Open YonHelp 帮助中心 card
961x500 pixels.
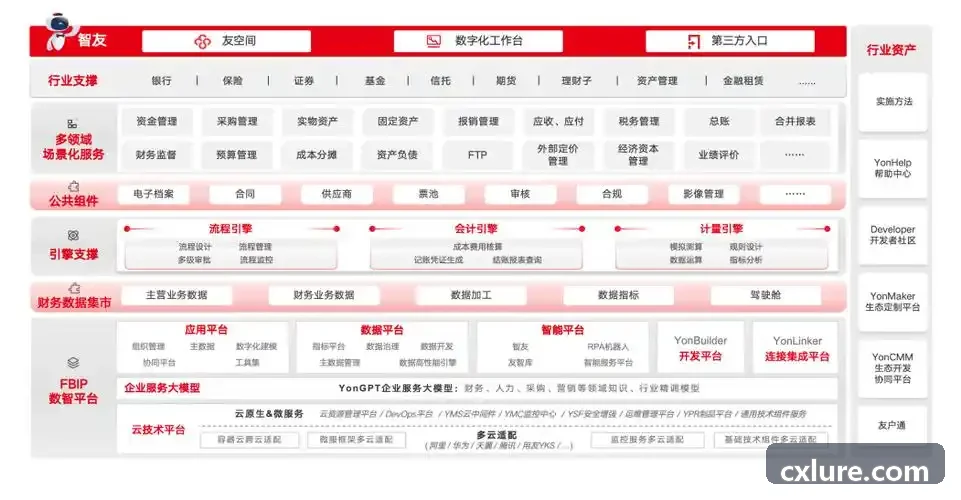coord(892,168)
